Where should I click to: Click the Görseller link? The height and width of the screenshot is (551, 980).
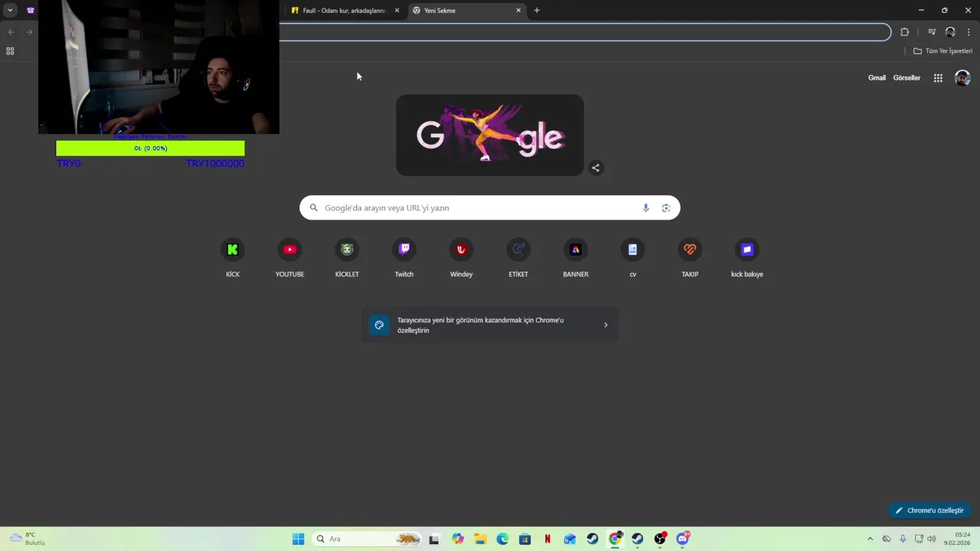[906, 78]
